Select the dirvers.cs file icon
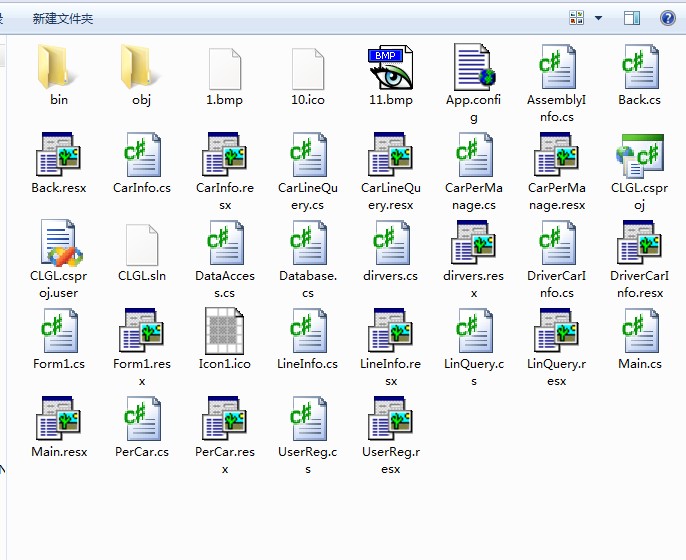This screenshot has height=560, width=686. click(x=391, y=243)
